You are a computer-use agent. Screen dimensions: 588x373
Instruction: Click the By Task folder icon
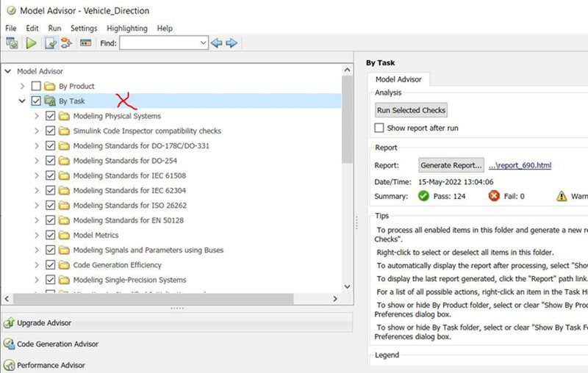[x=49, y=101]
